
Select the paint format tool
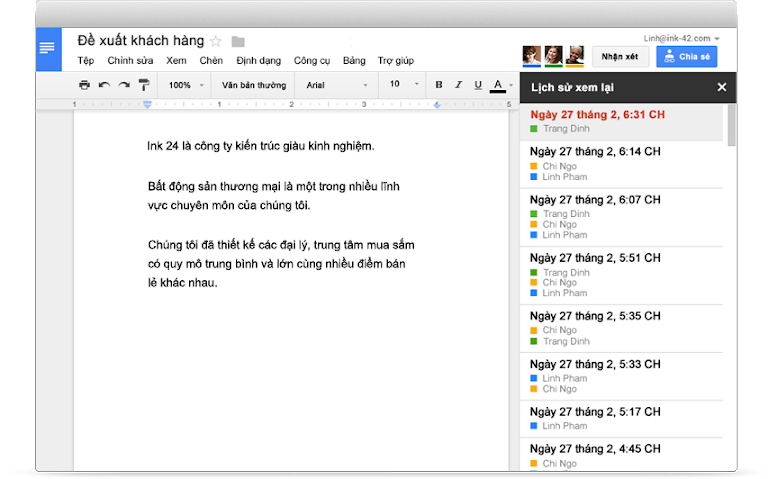tap(143, 85)
